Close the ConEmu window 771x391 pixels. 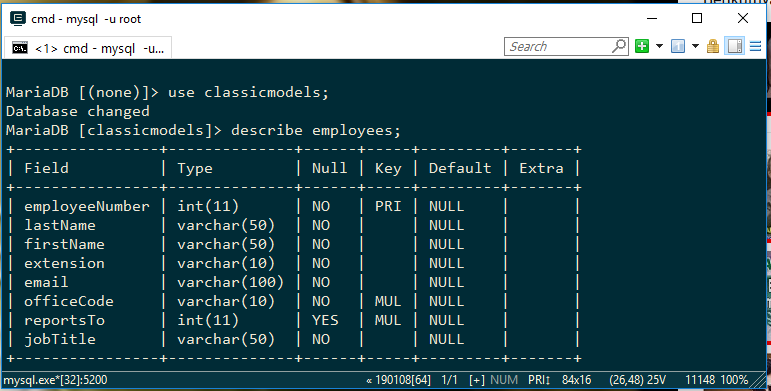743,19
